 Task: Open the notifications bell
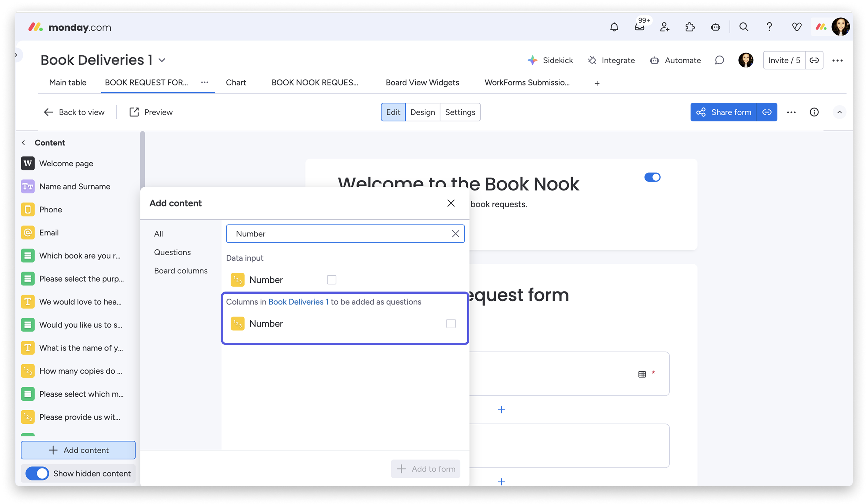tap(615, 26)
